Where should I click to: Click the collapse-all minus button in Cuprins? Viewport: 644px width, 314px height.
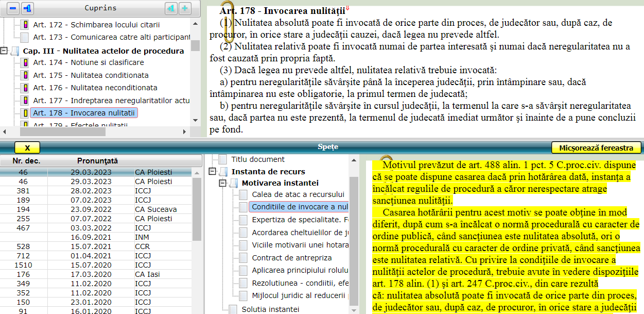click(13, 8)
